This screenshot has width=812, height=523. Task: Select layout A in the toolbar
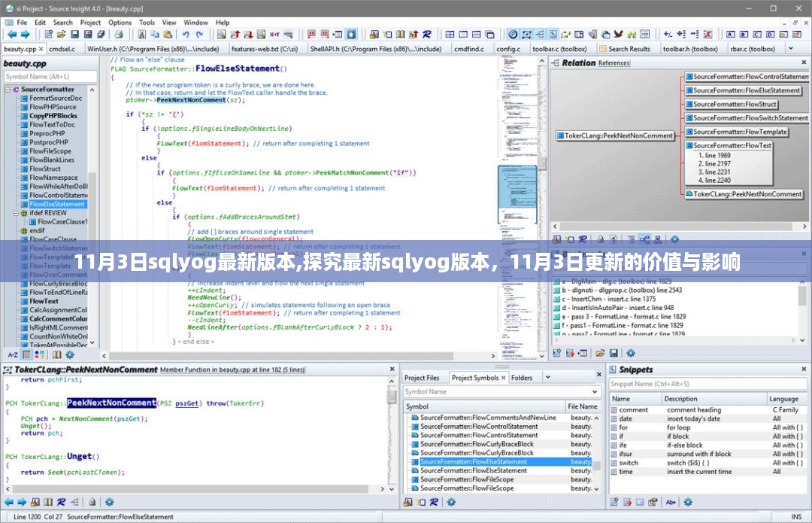coord(730,35)
